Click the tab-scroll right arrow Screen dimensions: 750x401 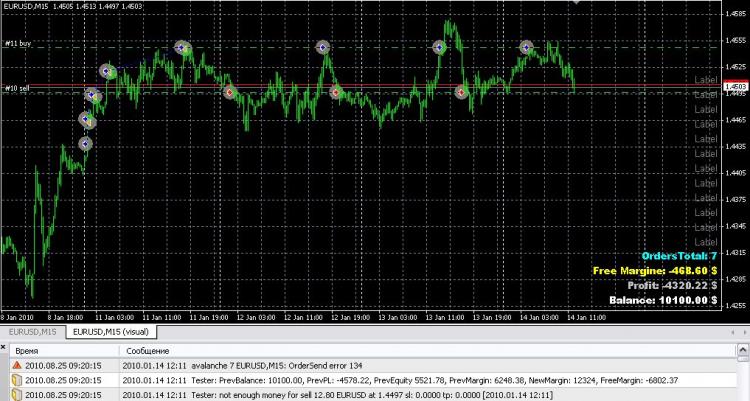coord(745,332)
